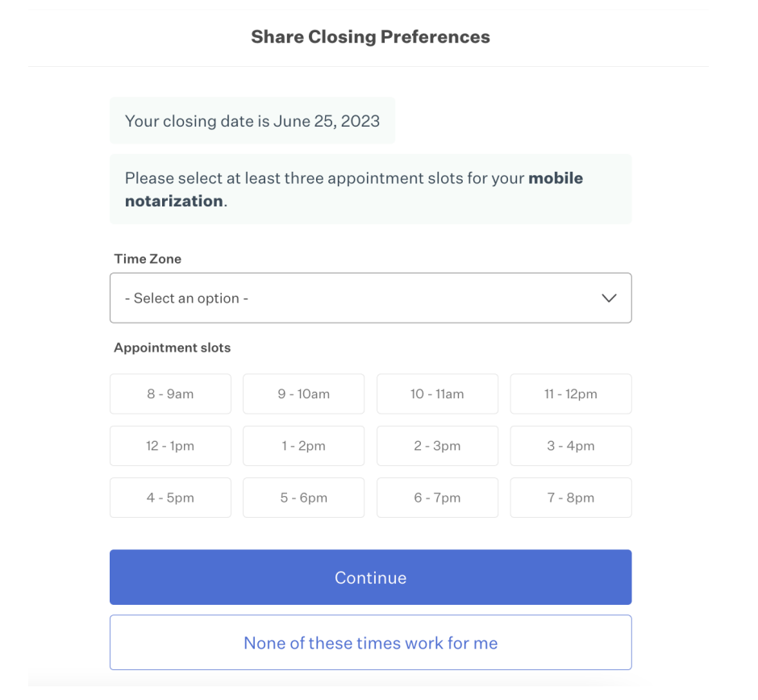Select the 8 - 9am appointment slot
Image resolution: width=758 pixels, height=700 pixels.
[x=170, y=394]
